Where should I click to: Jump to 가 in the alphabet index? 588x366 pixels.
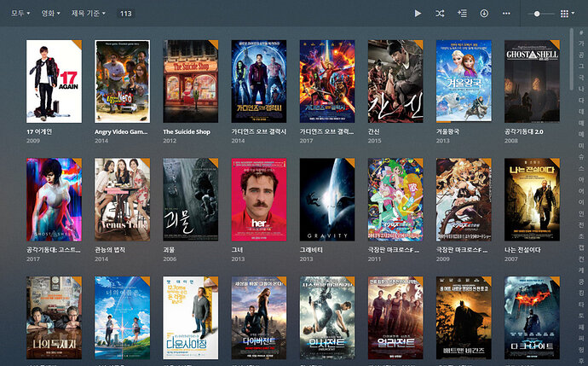(581, 44)
